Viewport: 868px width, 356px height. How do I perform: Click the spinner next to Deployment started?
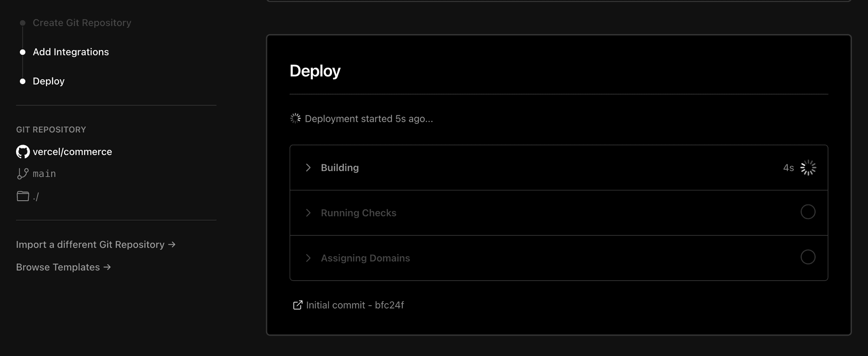click(x=296, y=118)
